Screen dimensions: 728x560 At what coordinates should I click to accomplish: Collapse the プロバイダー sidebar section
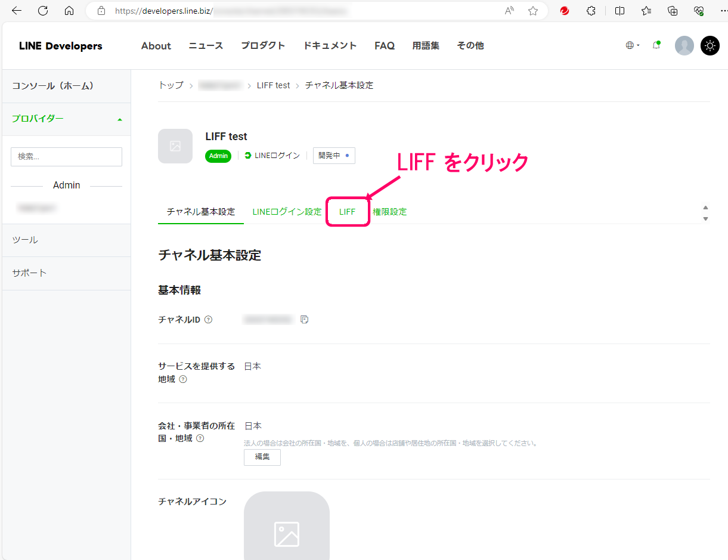pos(119,119)
